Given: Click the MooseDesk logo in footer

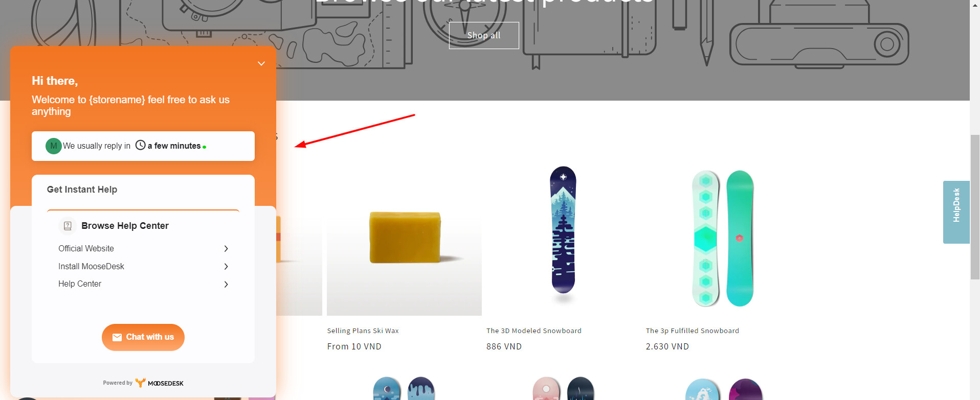Looking at the screenshot, I should coord(160,383).
